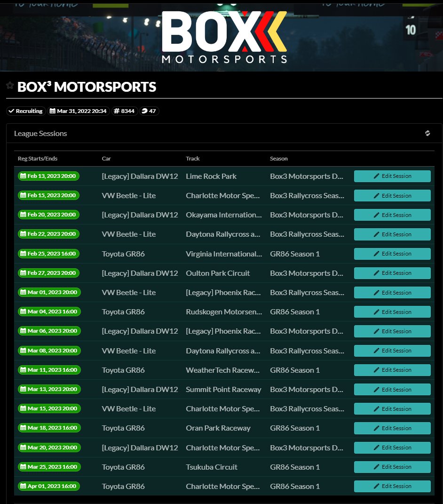This screenshot has height=504, width=443.
Task: Edit Session for Mar 18 Oran Park
Action: [392, 428]
